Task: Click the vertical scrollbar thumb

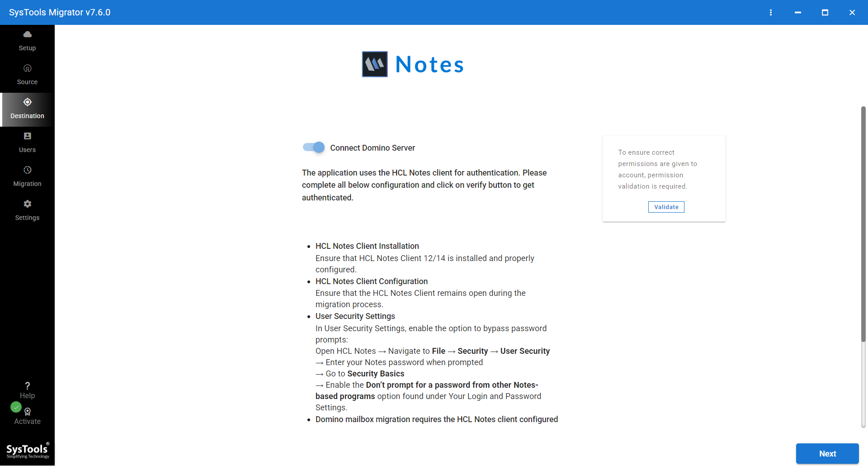Action: pyautogui.click(x=863, y=224)
